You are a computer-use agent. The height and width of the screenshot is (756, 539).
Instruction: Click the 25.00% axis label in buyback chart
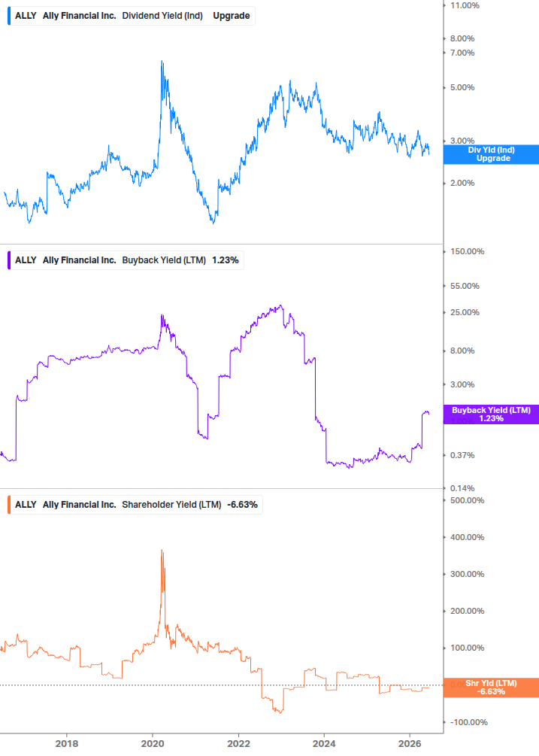pos(465,312)
